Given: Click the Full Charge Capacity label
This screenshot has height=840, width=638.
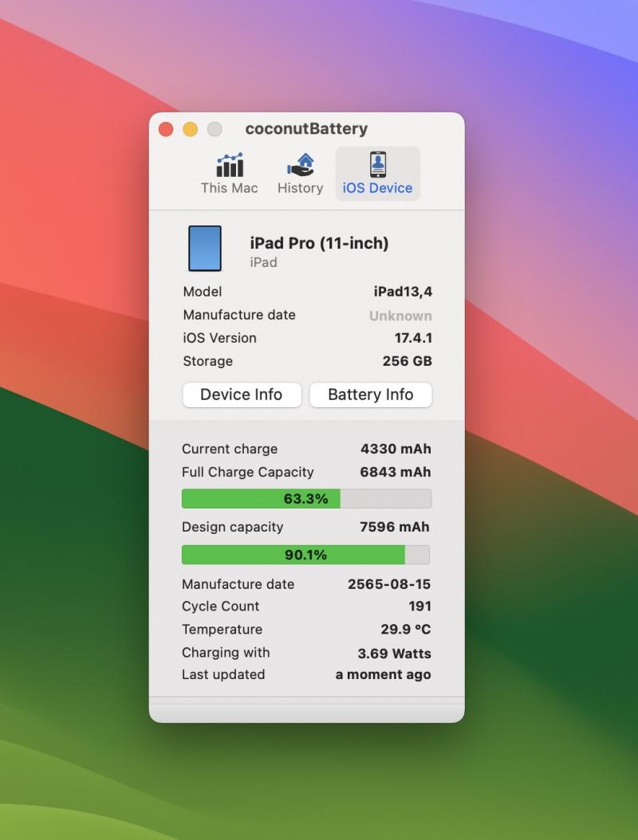Looking at the screenshot, I should point(248,472).
